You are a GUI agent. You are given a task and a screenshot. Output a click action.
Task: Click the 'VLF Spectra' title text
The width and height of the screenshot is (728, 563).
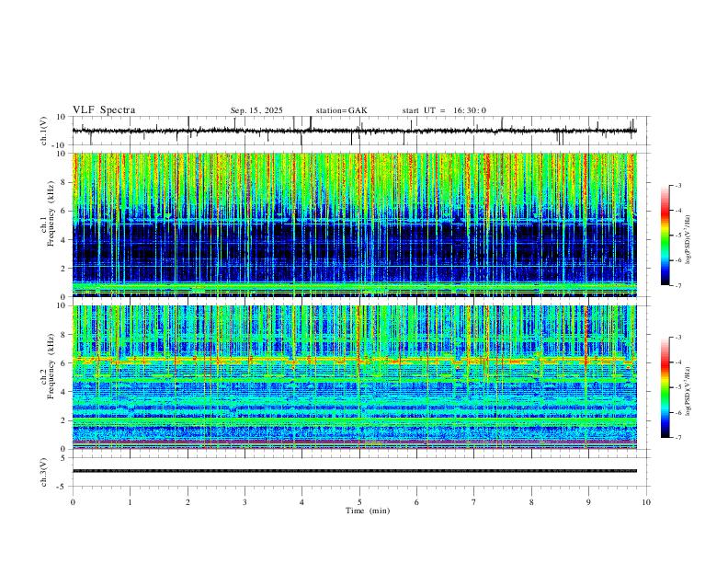click(104, 110)
